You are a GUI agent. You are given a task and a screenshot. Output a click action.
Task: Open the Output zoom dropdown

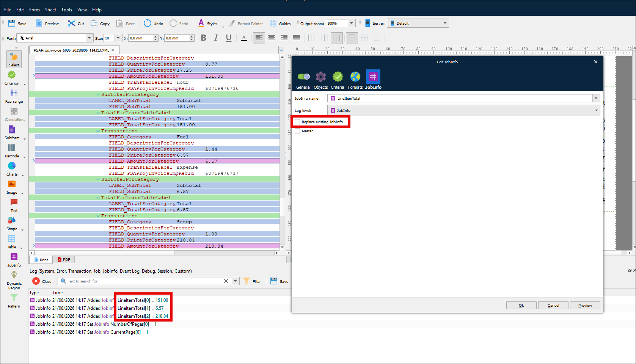coord(352,23)
